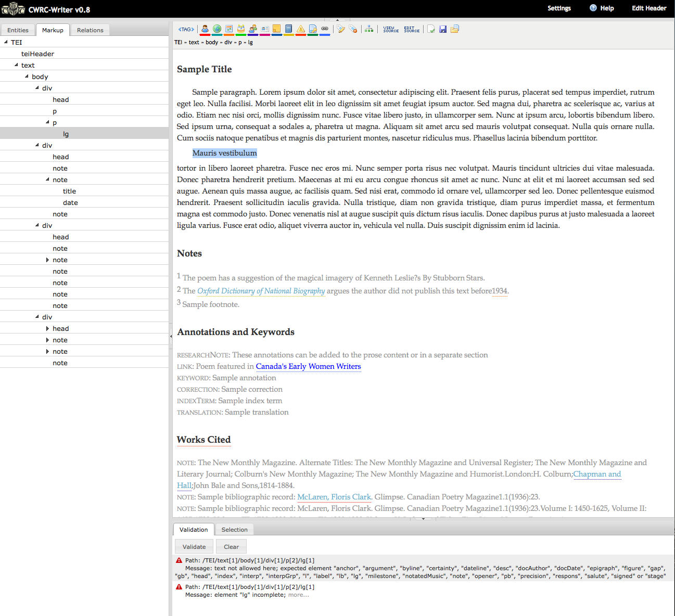
Task: Click the 'Sample Title' heading
Action: [205, 69]
